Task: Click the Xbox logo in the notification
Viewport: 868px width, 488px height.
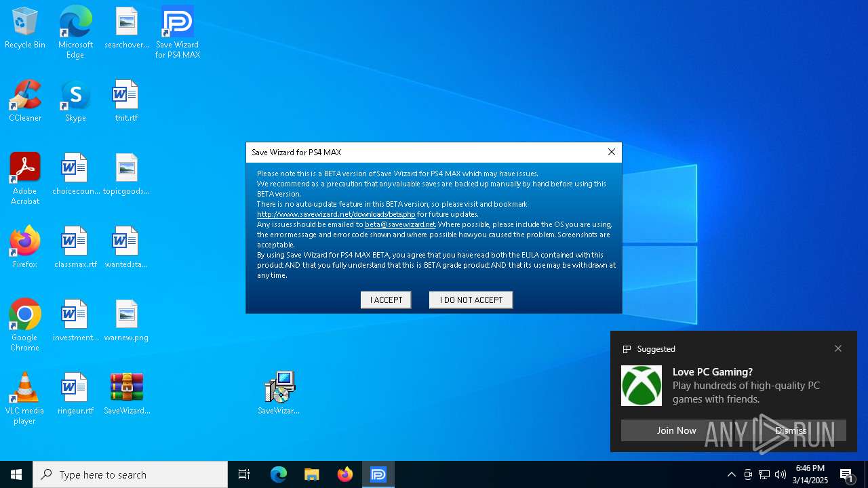Action: tap(642, 386)
